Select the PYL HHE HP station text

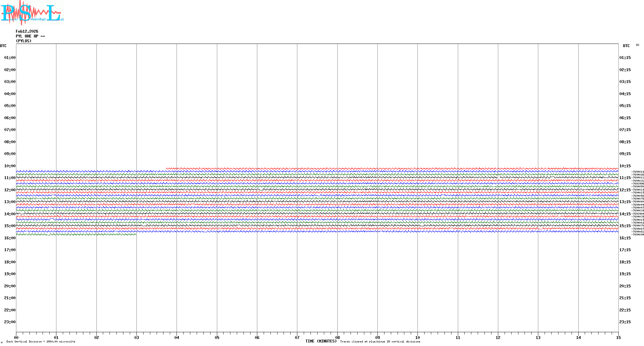click(x=30, y=36)
